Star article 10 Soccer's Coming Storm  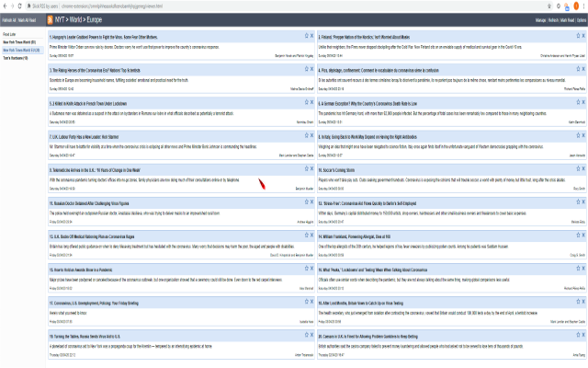pyautogui.click(x=578, y=168)
